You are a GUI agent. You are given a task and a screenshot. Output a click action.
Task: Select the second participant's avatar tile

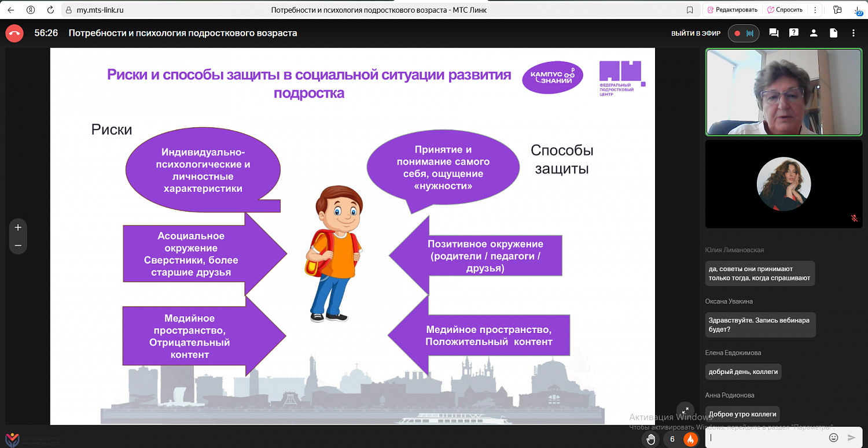[x=784, y=184]
